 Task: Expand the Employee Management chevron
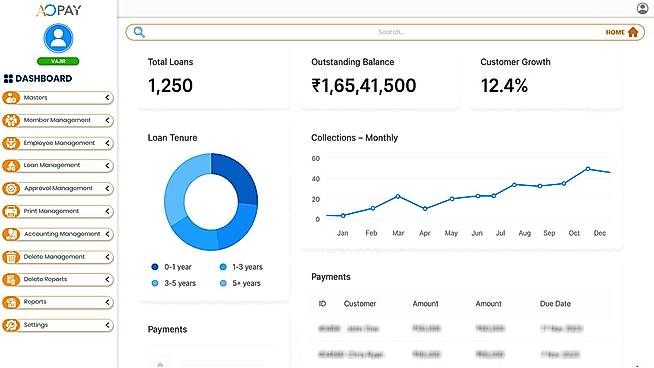(108, 143)
